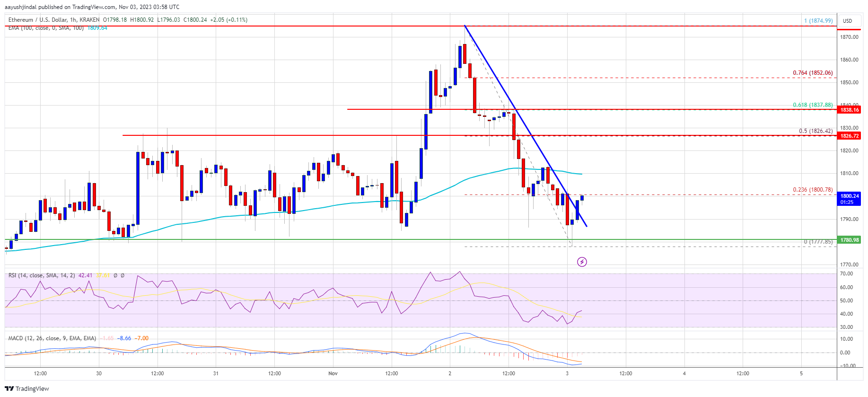This screenshot has height=397, width=868.
Task: Click the TradingView logo icon
Action: click(9, 388)
